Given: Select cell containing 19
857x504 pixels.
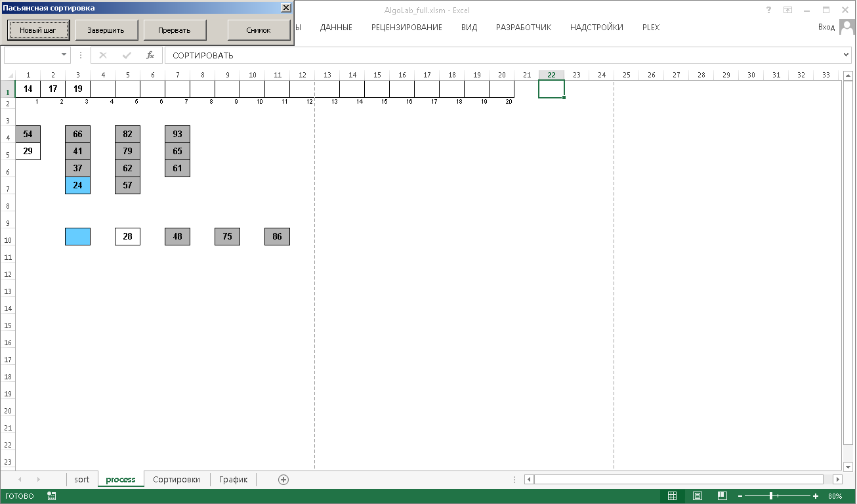Looking at the screenshot, I should point(77,89).
